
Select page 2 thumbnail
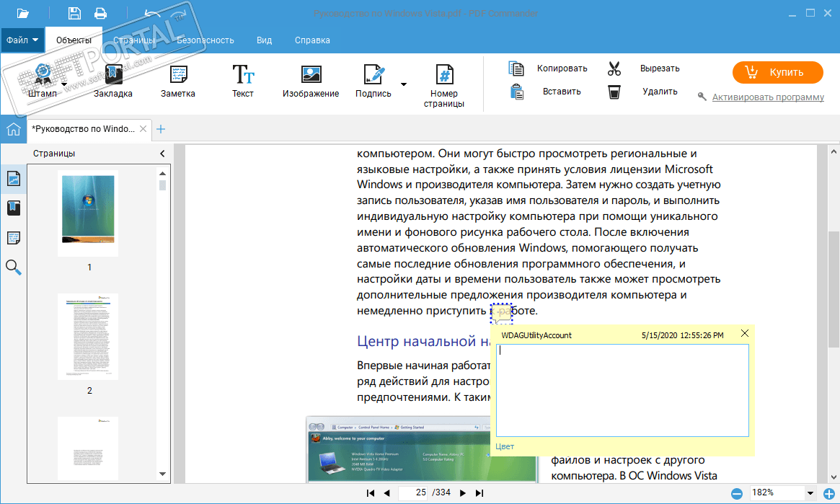click(89, 336)
